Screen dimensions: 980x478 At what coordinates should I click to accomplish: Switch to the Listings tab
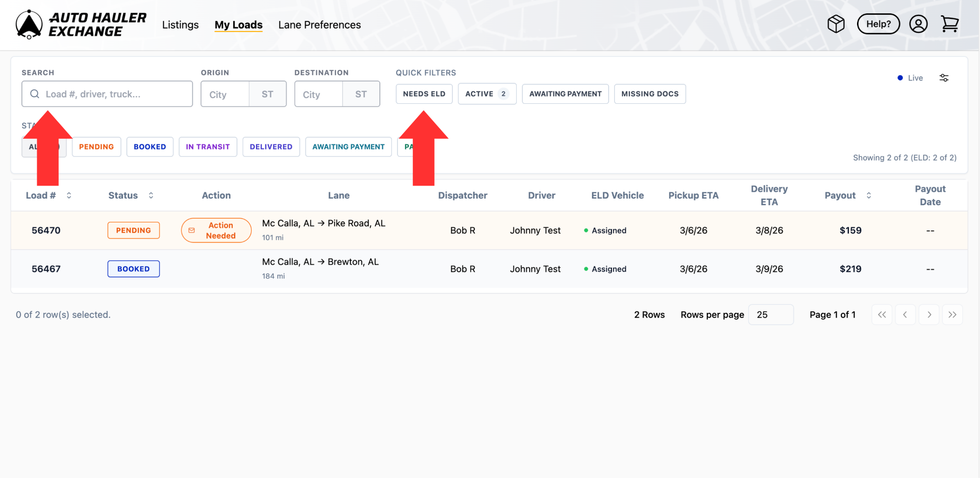click(x=180, y=25)
